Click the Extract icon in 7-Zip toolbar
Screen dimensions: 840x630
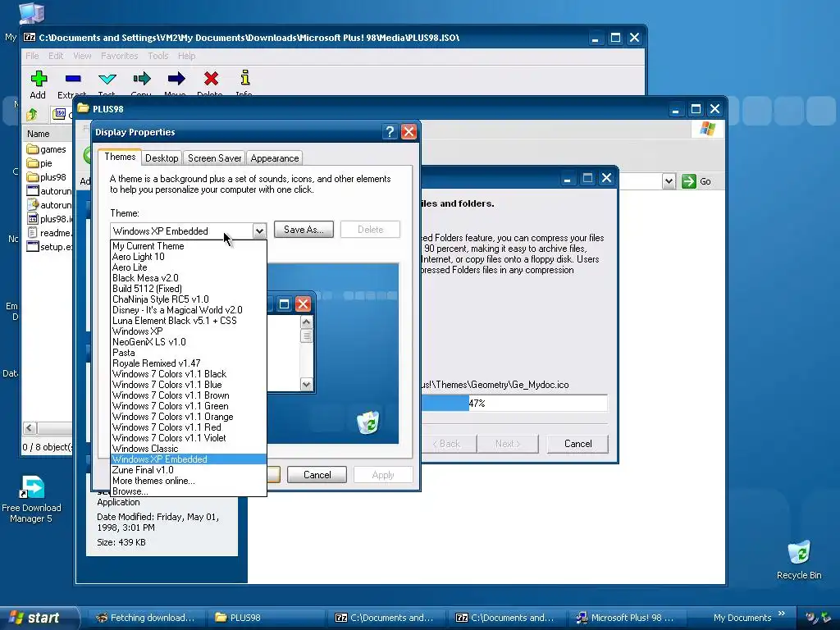73,79
